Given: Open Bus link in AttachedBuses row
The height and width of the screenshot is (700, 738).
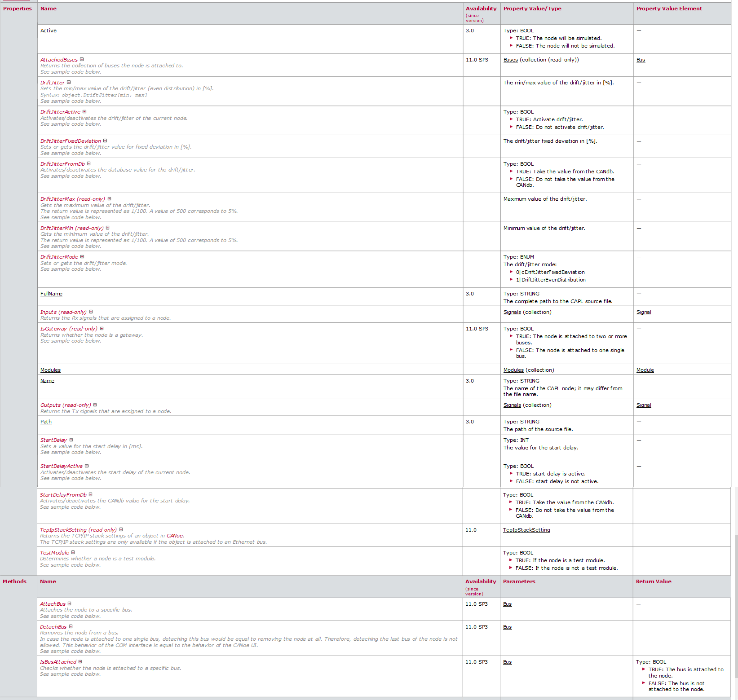Looking at the screenshot, I should 641,60.
